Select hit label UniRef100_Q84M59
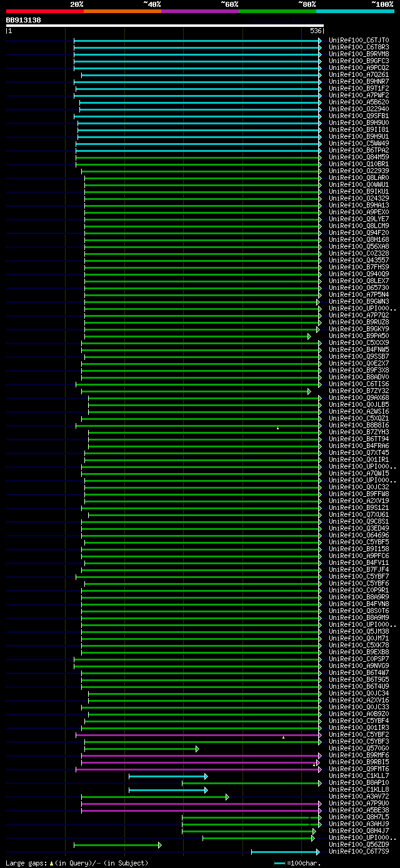 click(359, 157)
